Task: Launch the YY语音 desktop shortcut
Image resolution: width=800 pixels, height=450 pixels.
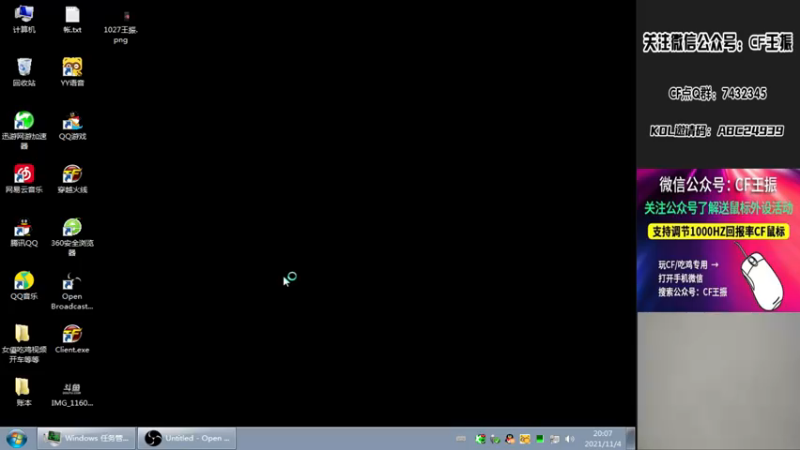Action: tap(72, 72)
